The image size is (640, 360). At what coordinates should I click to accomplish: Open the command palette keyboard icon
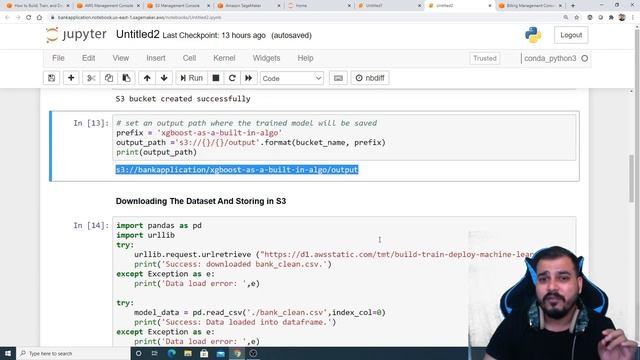click(338, 78)
